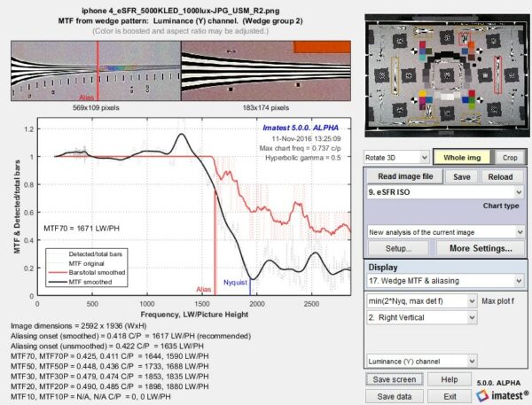
Task: Click the Save button beside Reload
Action: pos(463,176)
